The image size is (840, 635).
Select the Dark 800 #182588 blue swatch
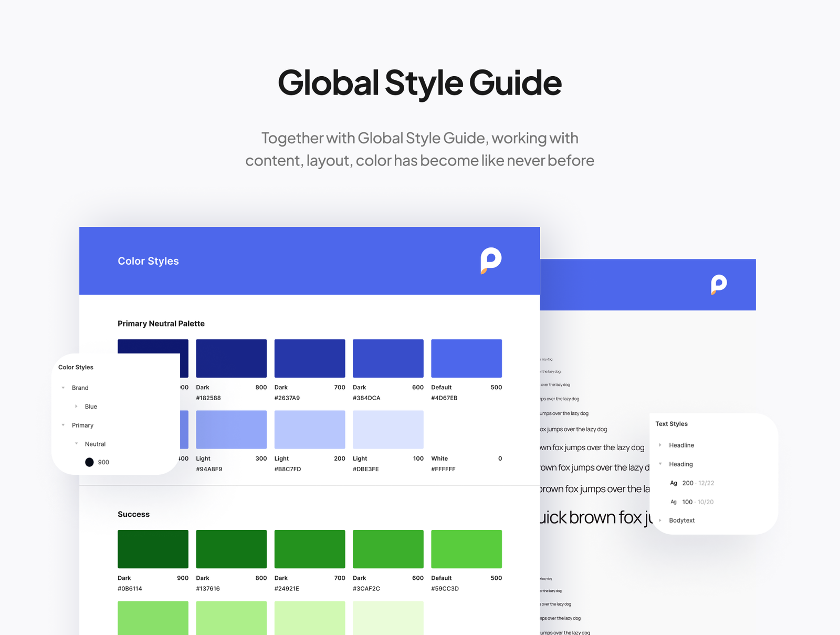point(231,358)
